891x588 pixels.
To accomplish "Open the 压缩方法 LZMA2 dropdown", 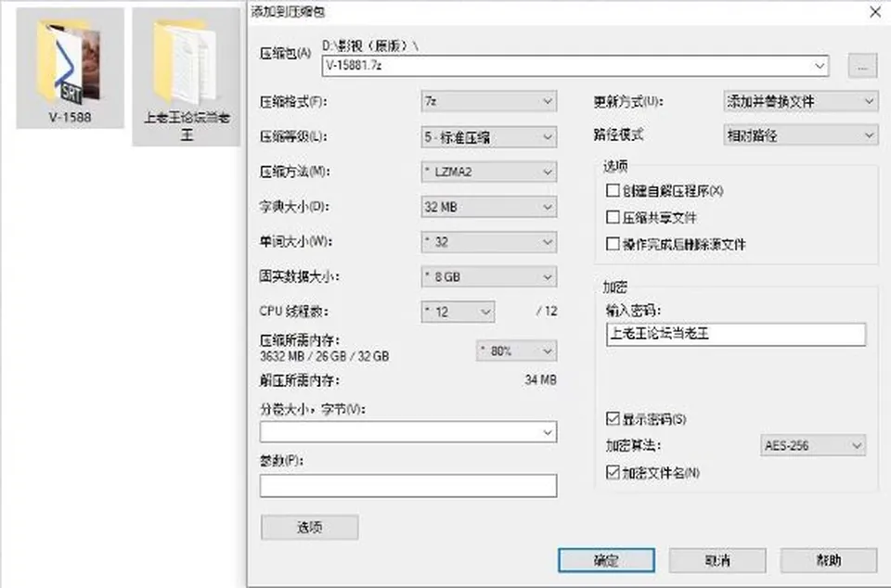I will point(489,172).
